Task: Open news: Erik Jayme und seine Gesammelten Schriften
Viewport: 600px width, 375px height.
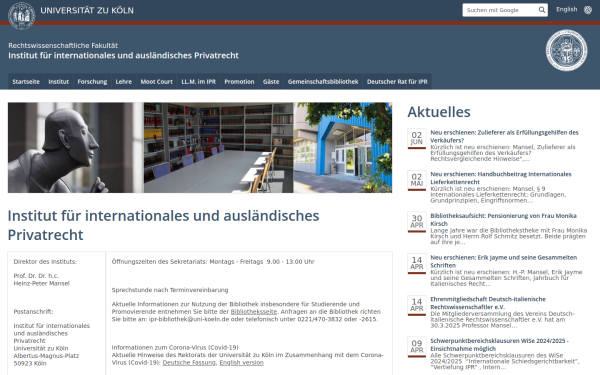Action: [504, 261]
